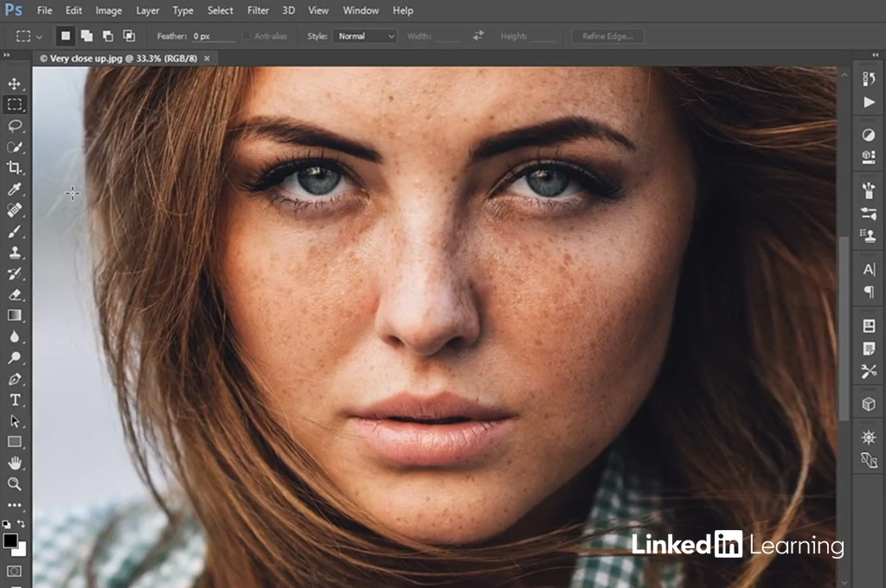Pick the Eyedropper tool
This screenshot has width=886, height=588.
(15, 189)
